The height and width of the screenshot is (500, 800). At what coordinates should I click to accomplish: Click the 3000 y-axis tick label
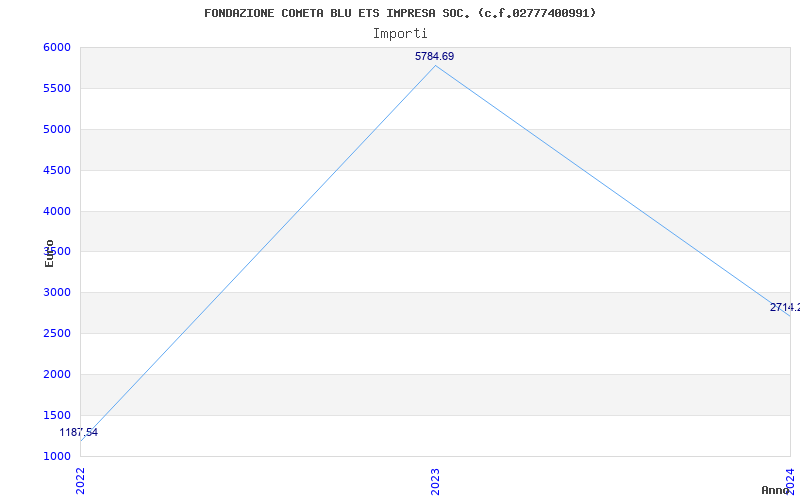(57, 293)
